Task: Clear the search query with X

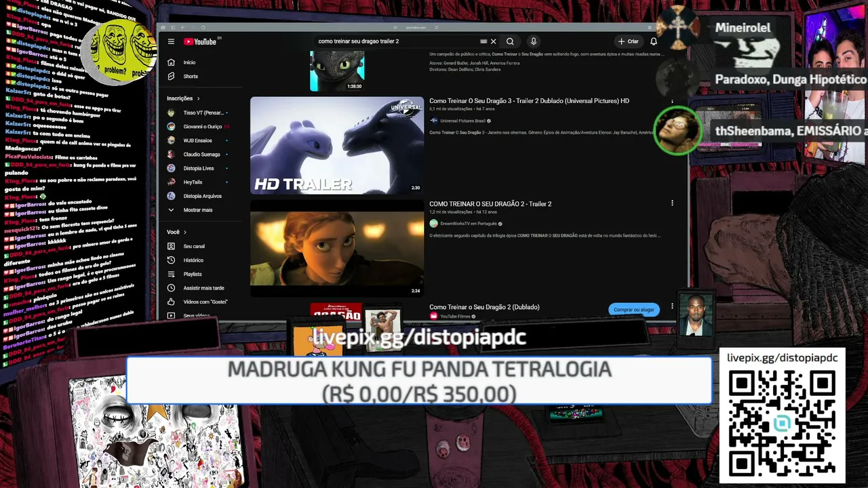Action: pyautogui.click(x=493, y=41)
